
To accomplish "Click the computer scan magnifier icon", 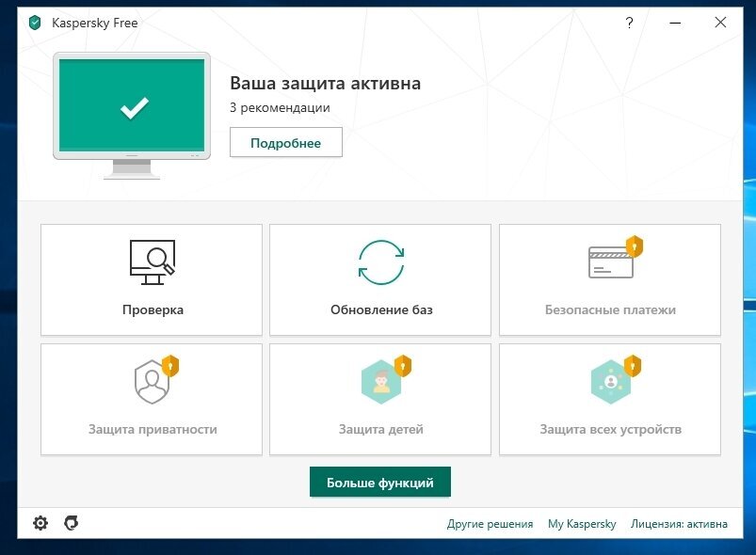I will click(x=153, y=262).
